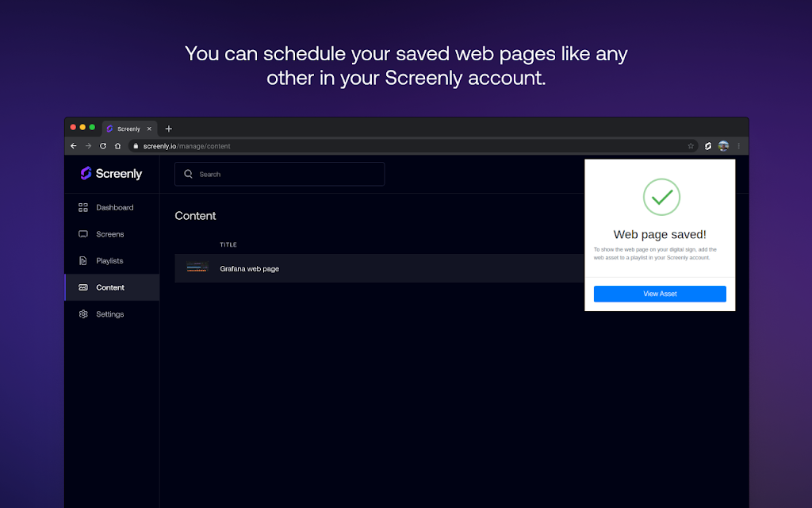
Task: Click the macOS red close window button
Action: [x=73, y=127]
